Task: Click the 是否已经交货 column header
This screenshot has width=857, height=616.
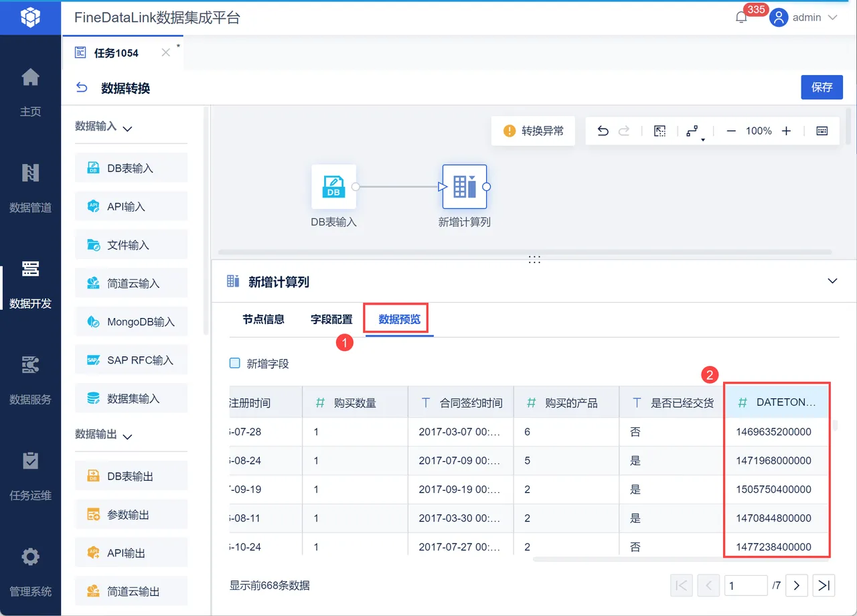Action: click(672, 402)
